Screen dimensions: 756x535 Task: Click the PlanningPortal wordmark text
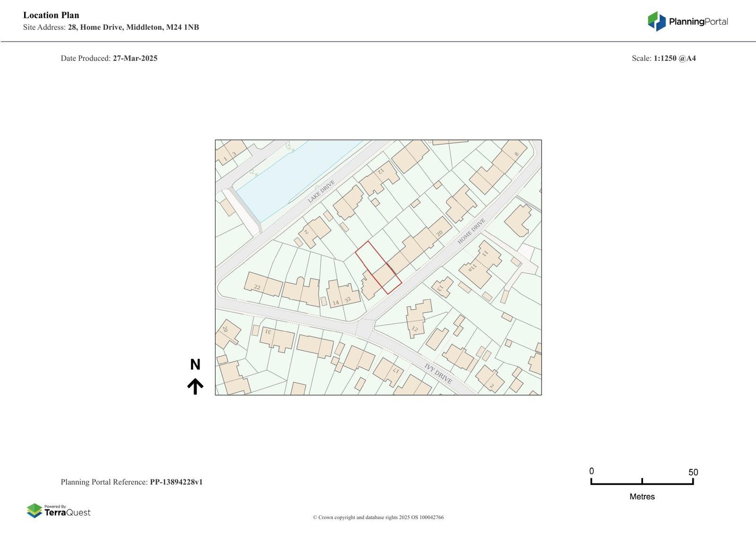[x=698, y=21]
